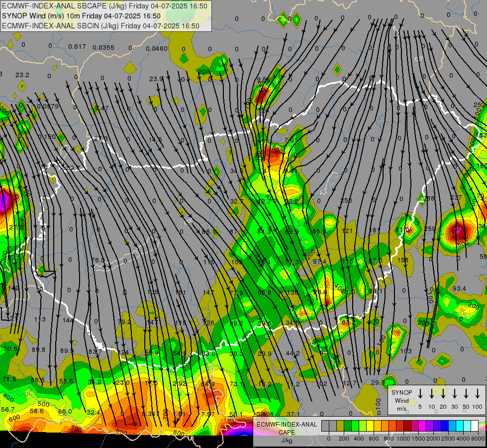Click the ECMWF-INDEX-ANAL label in the CAPE legend
Viewport: 487px width, 448px height.
point(287,425)
